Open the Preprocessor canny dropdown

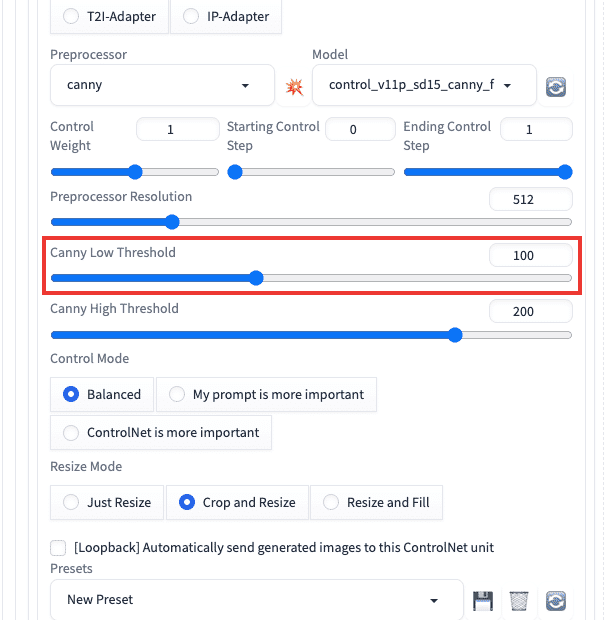[162, 86]
